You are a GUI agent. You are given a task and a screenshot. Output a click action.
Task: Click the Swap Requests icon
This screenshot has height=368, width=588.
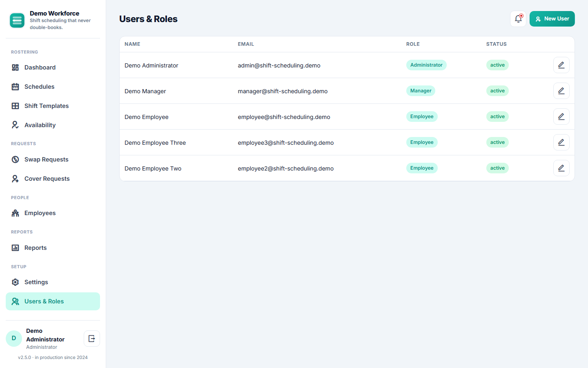tap(16, 159)
